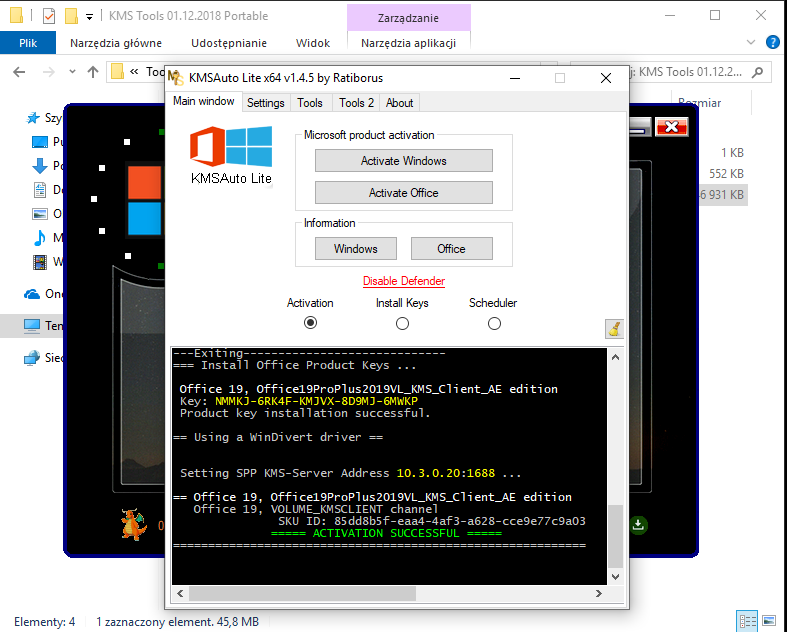Screen dimensions: 787x632
Task: Open Widok ribbon tab
Action: pos(313,43)
